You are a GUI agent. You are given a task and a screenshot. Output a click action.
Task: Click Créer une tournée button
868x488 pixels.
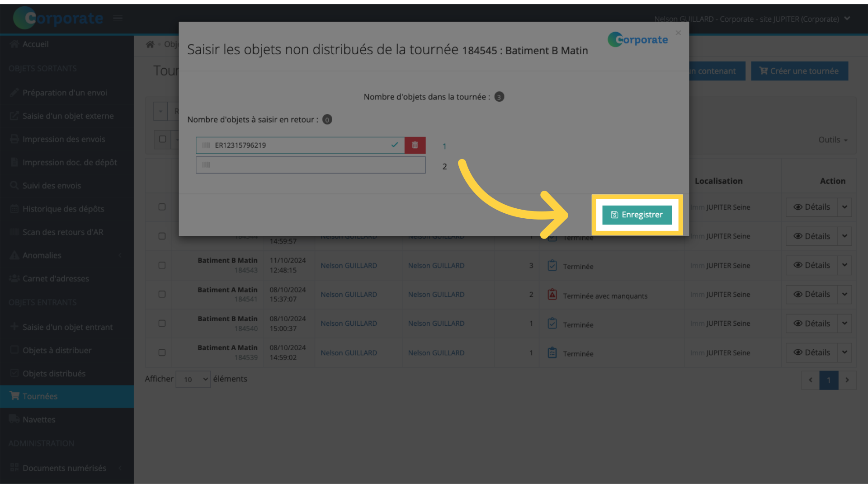(x=799, y=71)
